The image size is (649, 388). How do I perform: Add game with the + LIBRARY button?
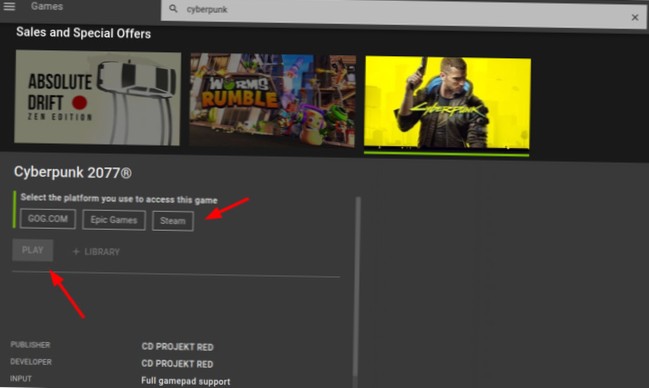coord(96,252)
